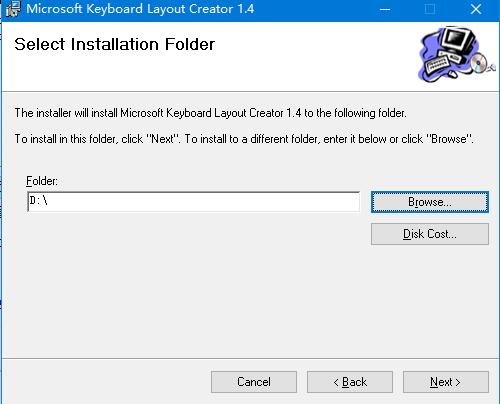Open the Browse folder dialog
This screenshot has height=404, width=500.
[430, 202]
